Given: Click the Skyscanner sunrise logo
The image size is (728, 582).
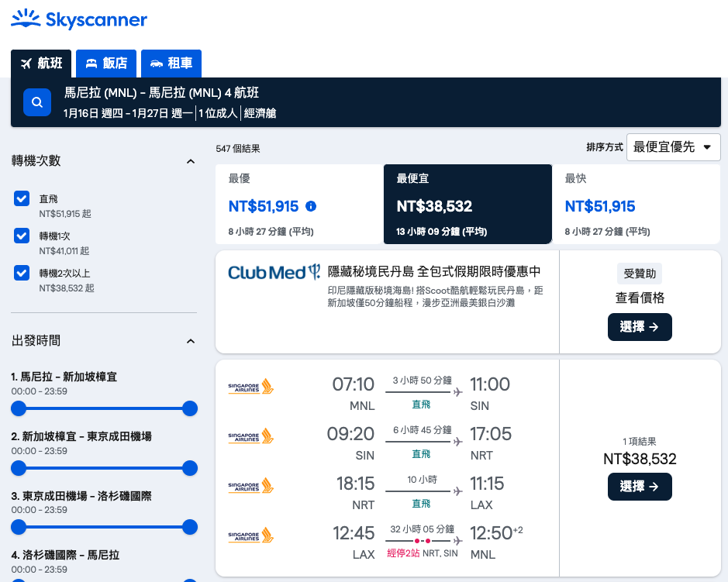Looking at the screenshot, I should [79, 19].
